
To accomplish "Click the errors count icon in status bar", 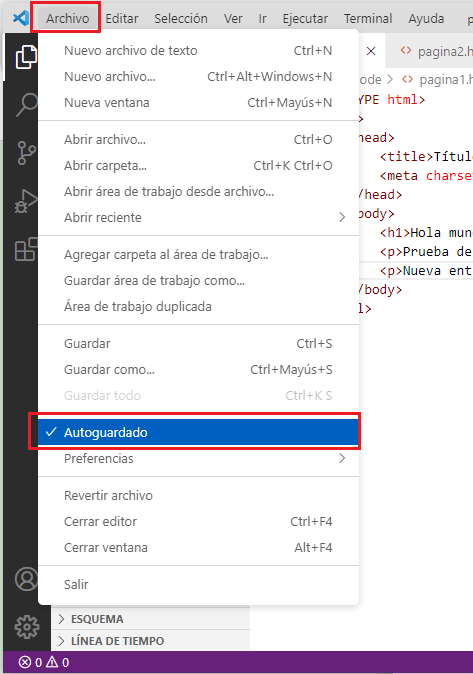I will click(25, 662).
